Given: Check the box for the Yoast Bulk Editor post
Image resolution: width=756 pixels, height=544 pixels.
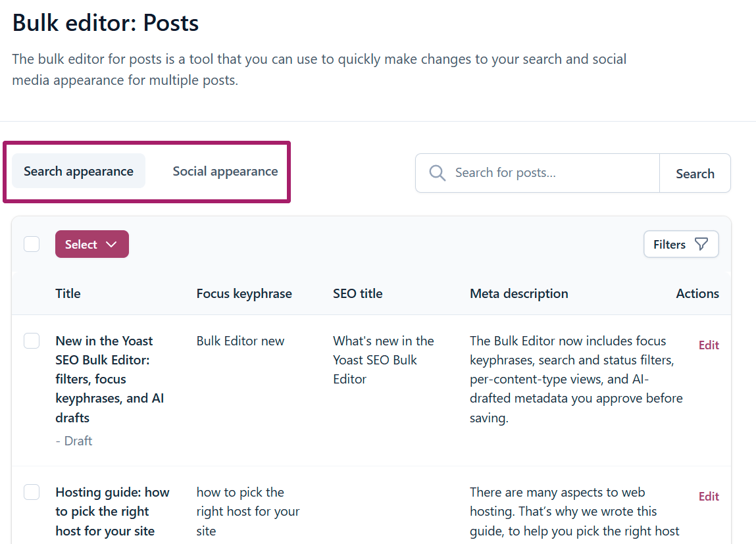Looking at the screenshot, I should tap(32, 341).
